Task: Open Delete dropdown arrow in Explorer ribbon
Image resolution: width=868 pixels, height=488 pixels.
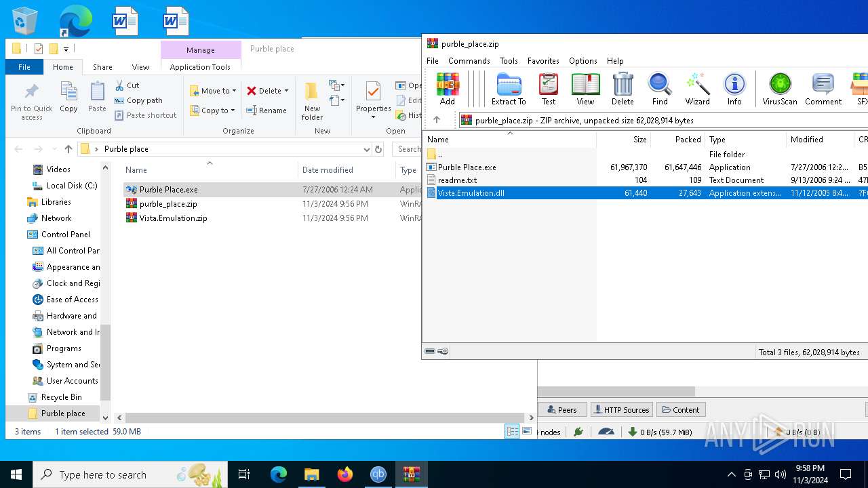Action: (x=286, y=91)
